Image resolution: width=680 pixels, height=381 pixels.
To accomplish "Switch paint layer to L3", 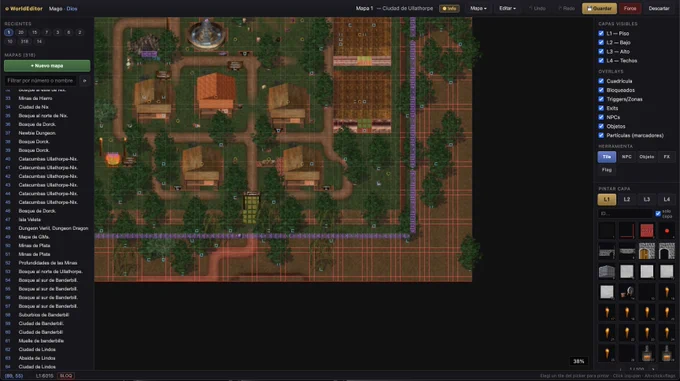I will pyautogui.click(x=647, y=199).
